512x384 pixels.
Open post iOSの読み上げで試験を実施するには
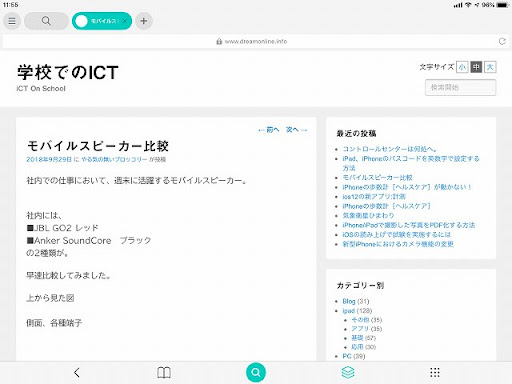click(x=396, y=235)
